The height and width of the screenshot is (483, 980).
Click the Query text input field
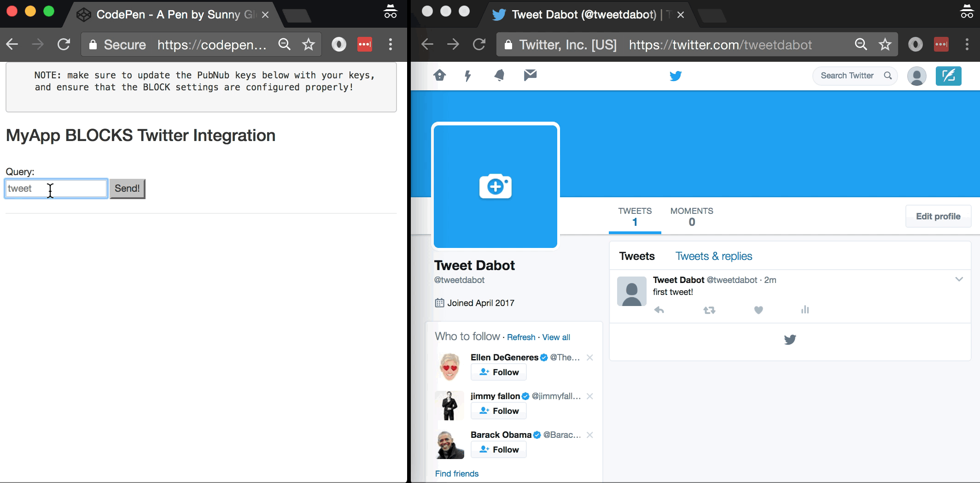tap(56, 188)
